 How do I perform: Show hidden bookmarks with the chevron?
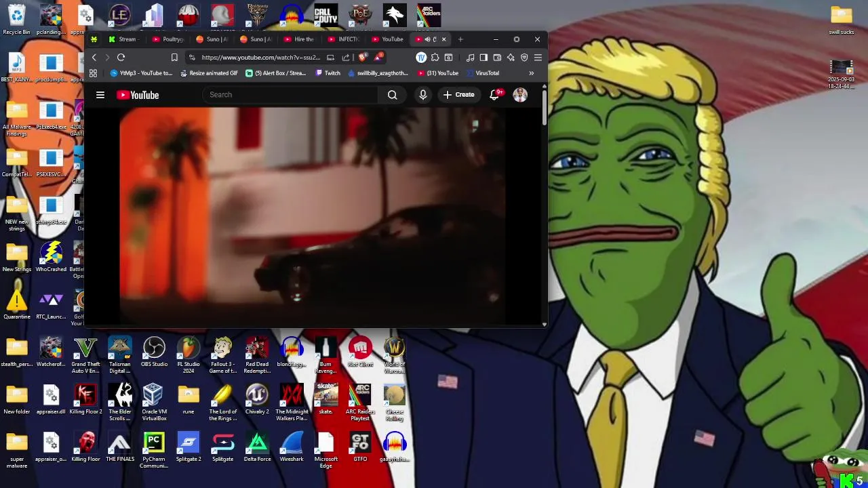(531, 73)
